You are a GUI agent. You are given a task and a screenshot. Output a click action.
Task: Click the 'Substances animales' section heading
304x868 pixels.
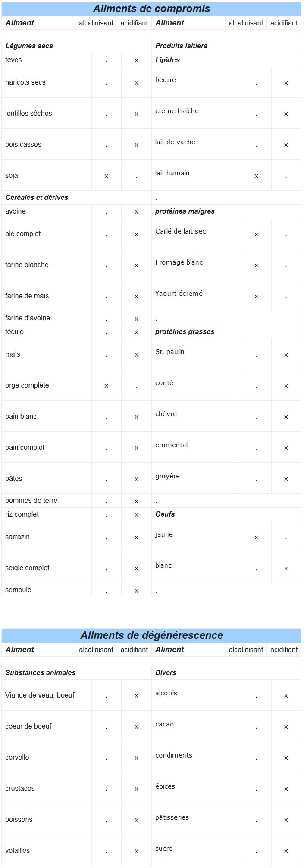coord(41,673)
